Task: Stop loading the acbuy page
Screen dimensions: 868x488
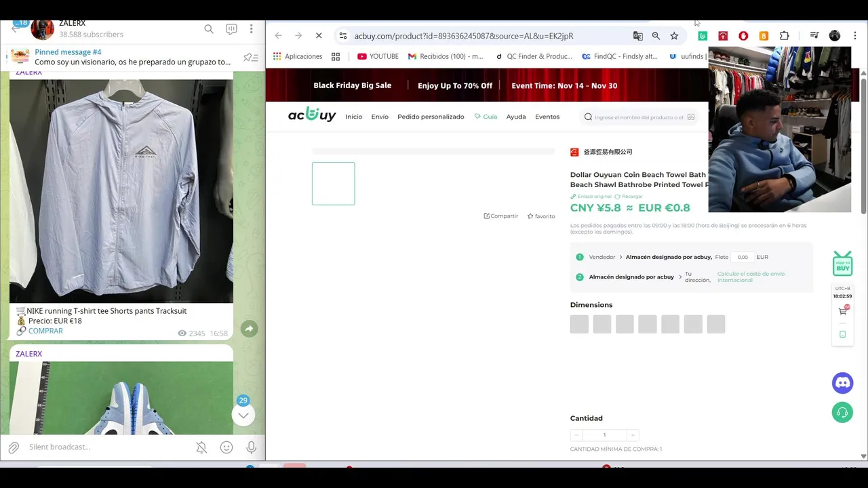Action: pos(319,36)
